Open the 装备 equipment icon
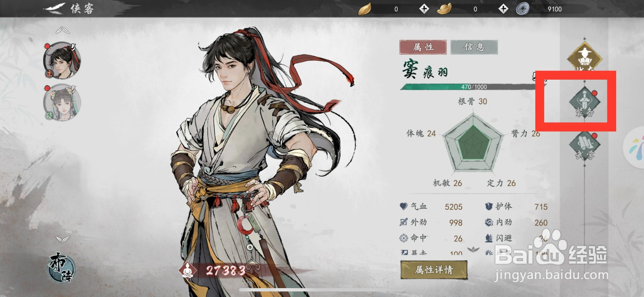This screenshot has height=297, width=644. [x=584, y=103]
